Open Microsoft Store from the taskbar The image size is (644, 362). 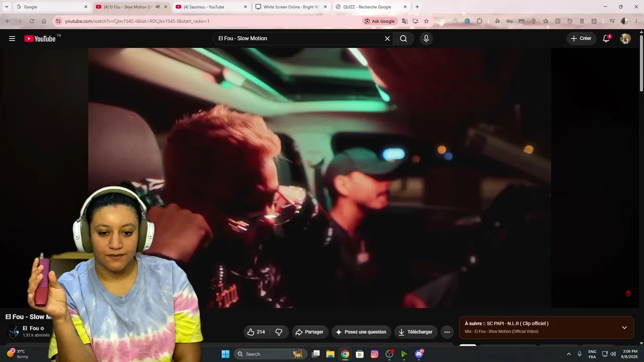pyautogui.click(x=360, y=354)
